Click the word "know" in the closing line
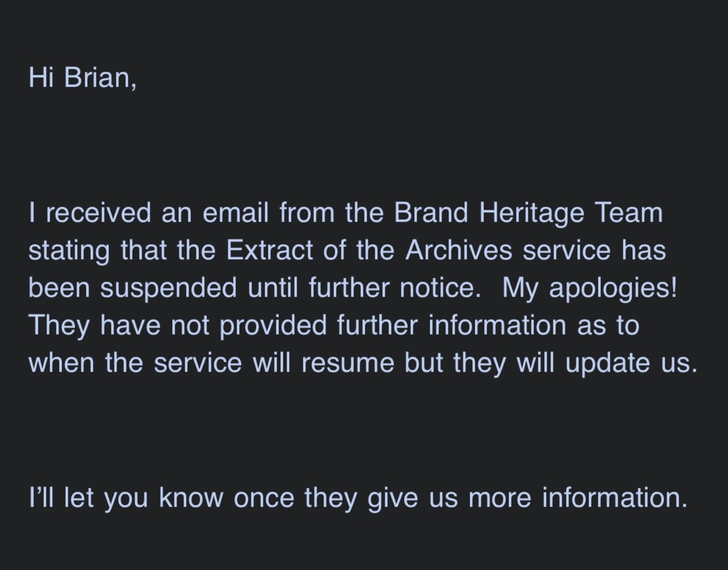728x570 pixels. click(x=191, y=498)
